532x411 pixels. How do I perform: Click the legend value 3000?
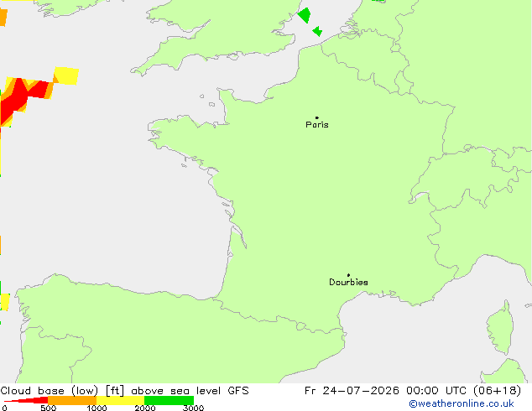[193, 408]
